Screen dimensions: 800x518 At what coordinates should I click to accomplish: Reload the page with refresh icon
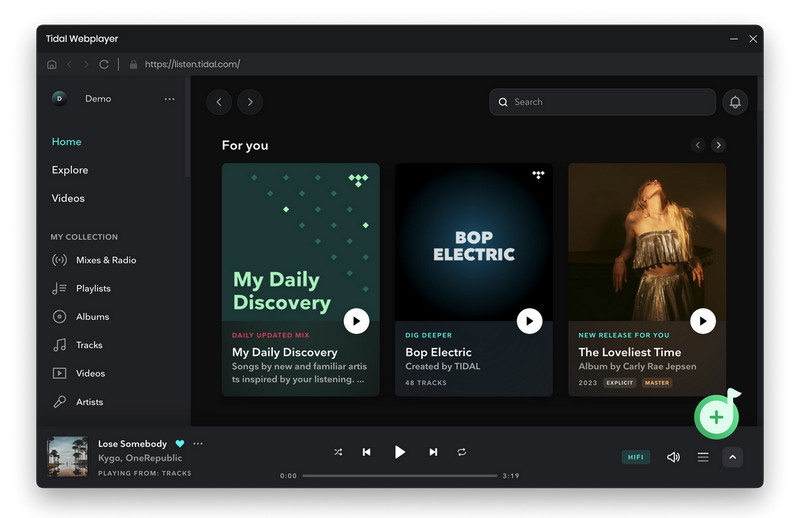pos(104,64)
